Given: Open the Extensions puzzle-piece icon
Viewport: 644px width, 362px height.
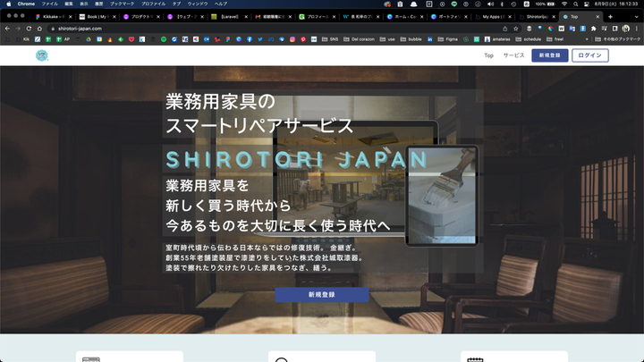Looking at the screenshot, I should [x=594, y=29].
